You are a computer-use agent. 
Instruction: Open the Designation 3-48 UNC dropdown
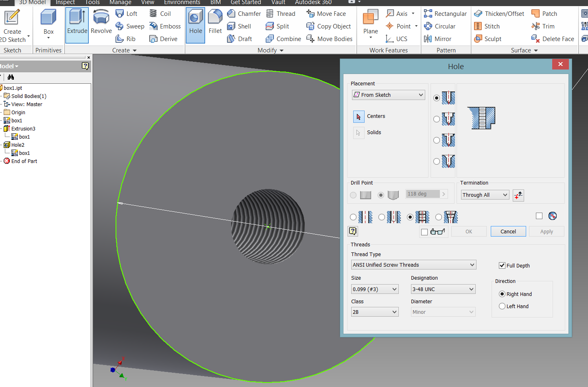coord(443,289)
